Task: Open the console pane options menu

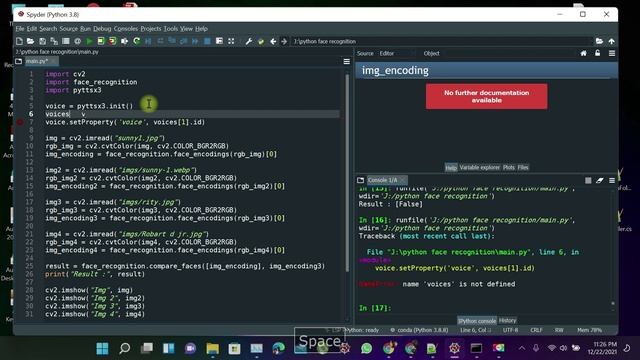Action: click(612, 180)
